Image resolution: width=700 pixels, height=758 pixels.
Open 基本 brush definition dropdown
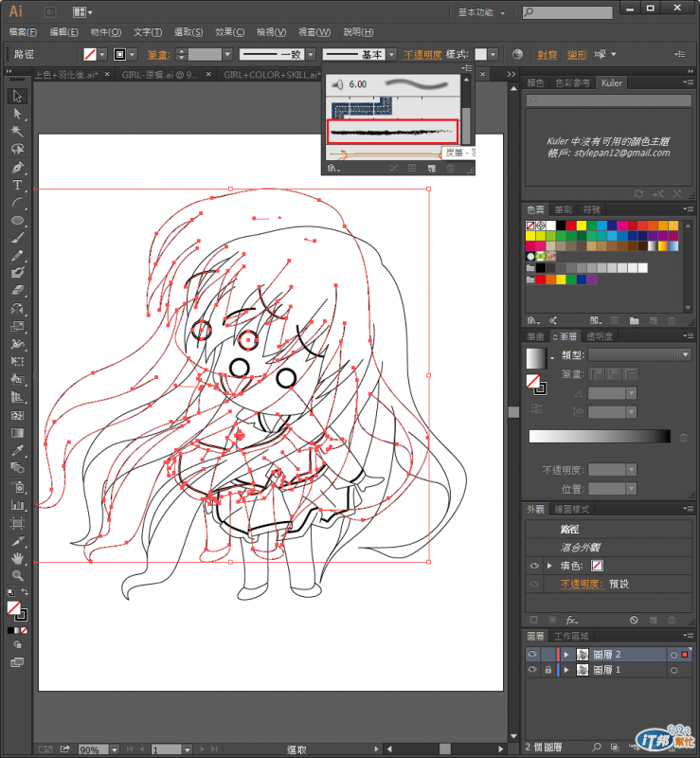(x=392, y=55)
